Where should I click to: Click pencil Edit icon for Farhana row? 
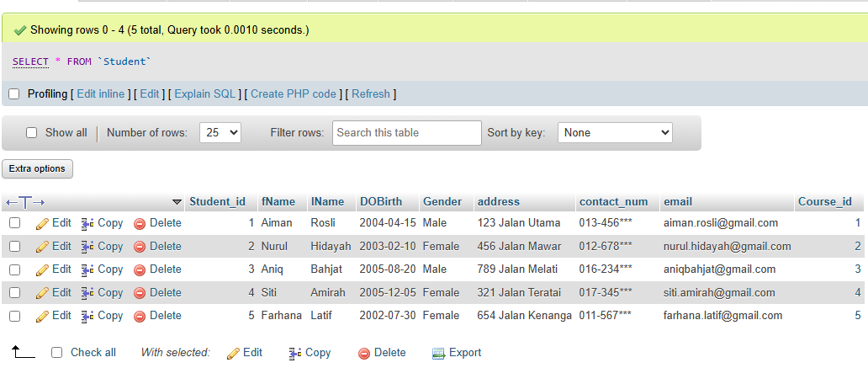(42, 317)
